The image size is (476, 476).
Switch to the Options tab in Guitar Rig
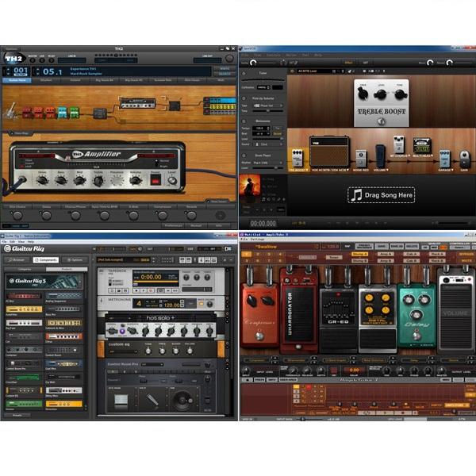(75, 260)
